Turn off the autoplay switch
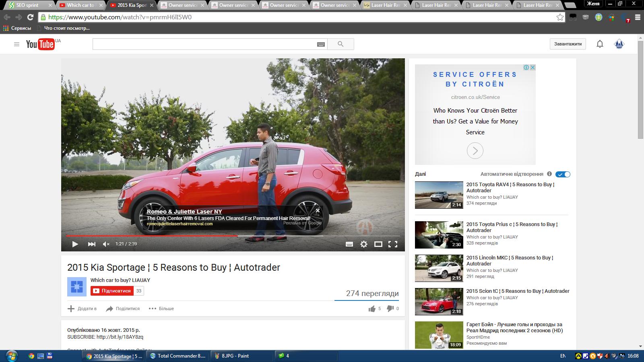This screenshot has width=644, height=362. (x=563, y=174)
